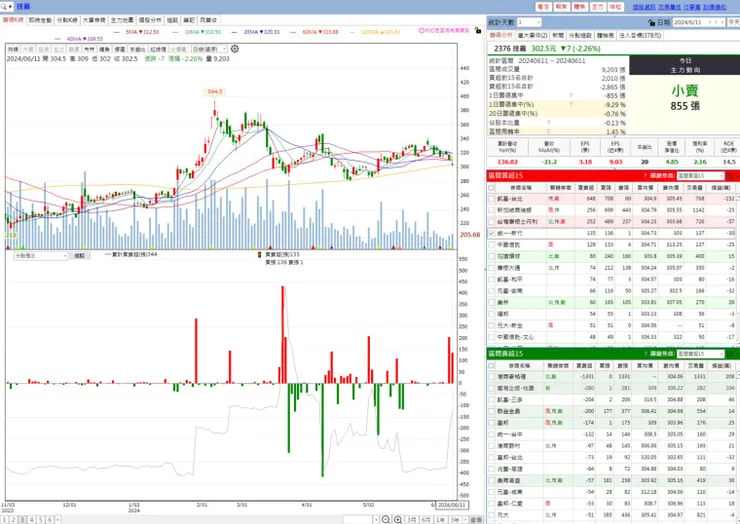The width and height of the screenshot is (740, 524).
Task: Click the search magnifier icon at top-left
Action: (4, 7)
